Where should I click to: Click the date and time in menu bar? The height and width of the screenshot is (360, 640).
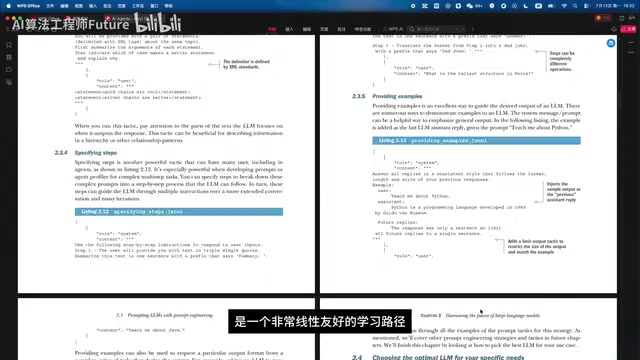pos(615,6)
